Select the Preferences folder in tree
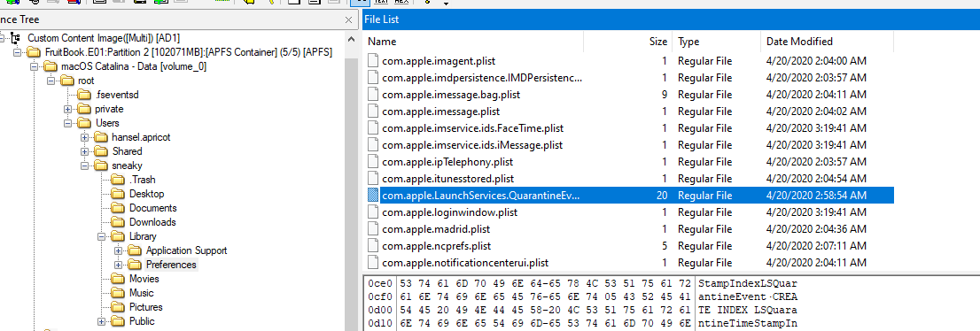This screenshot has height=331, width=980. [171, 265]
